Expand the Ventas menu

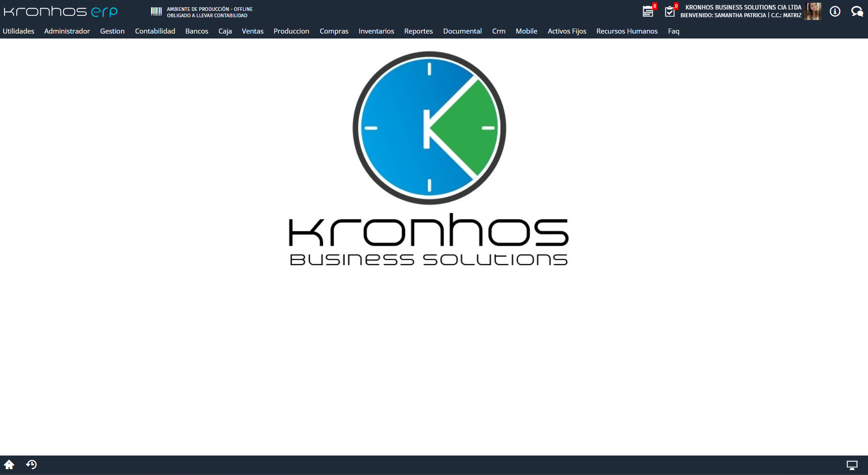[x=252, y=31]
